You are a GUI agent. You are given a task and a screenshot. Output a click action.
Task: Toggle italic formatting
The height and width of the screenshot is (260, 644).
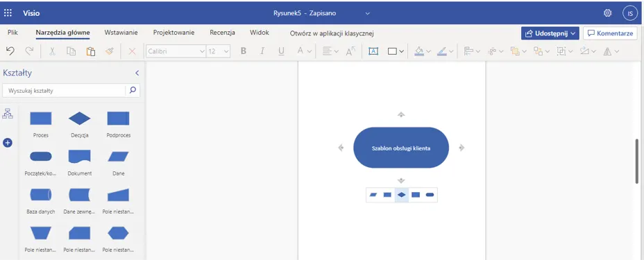click(262, 51)
